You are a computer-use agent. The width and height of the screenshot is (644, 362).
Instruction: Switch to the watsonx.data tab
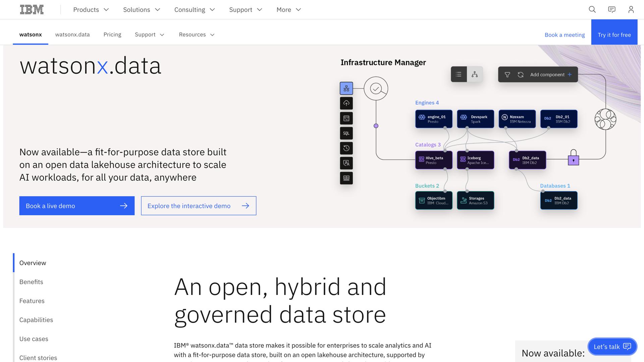[72, 35]
